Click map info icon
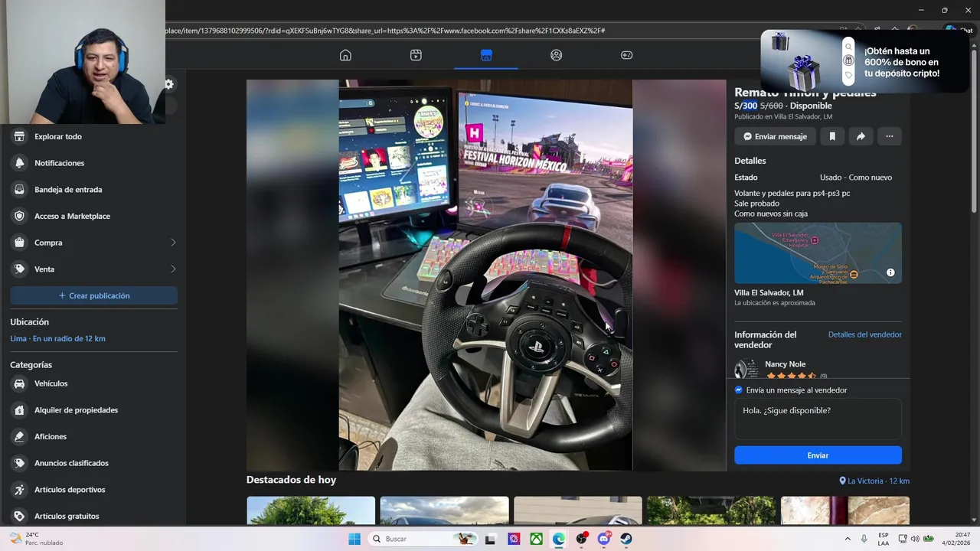This screenshot has height=551, width=980. pos(890,272)
